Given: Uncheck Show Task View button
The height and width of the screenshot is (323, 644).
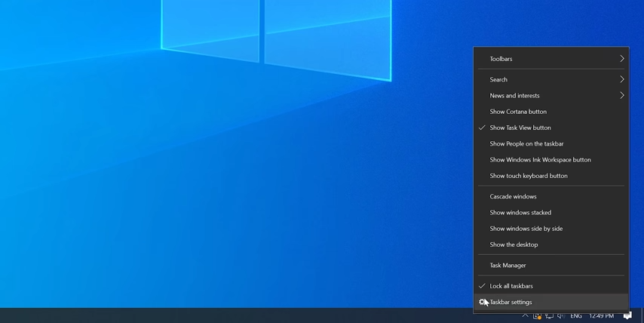Looking at the screenshot, I should coord(551,128).
